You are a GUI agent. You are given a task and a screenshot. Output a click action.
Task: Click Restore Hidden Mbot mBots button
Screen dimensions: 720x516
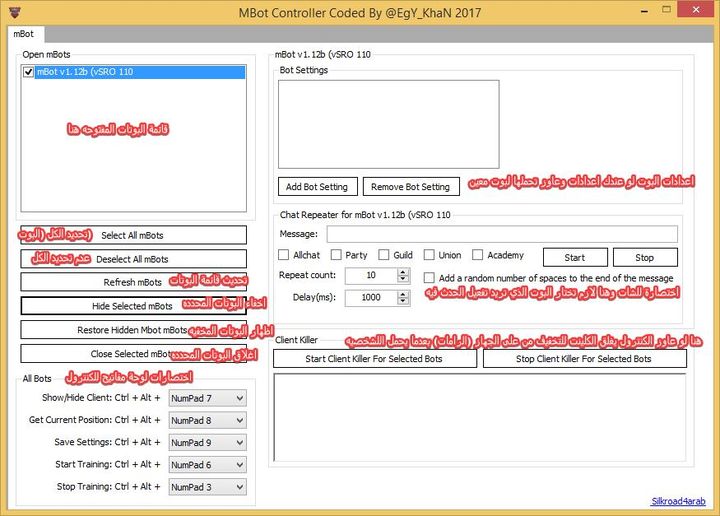pos(134,330)
